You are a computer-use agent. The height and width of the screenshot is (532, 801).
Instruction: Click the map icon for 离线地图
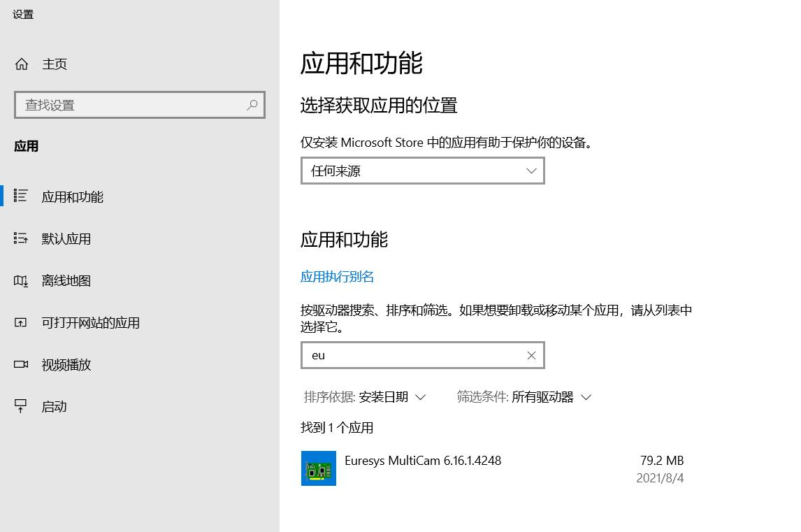(x=21, y=280)
